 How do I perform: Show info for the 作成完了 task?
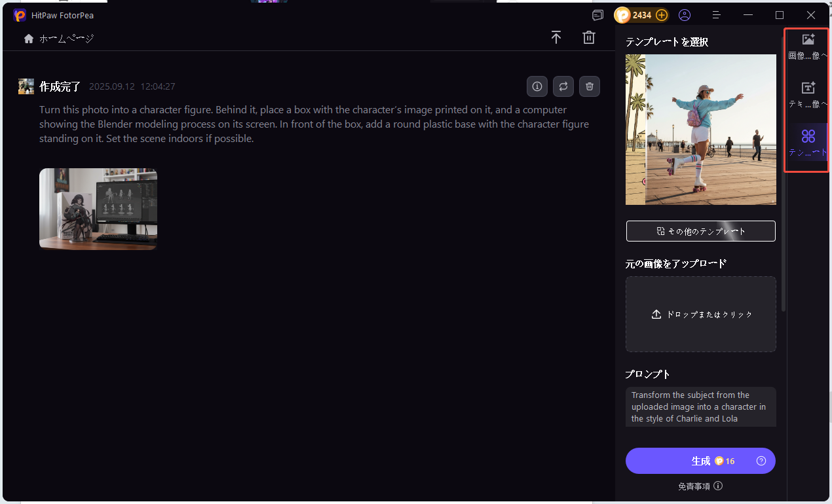pos(537,86)
